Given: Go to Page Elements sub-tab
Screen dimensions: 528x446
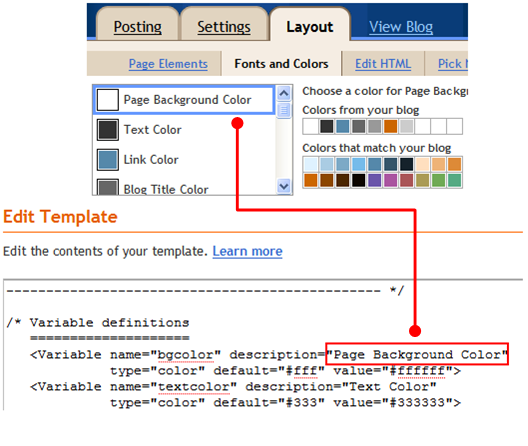Looking at the screenshot, I should click(168, 64).
